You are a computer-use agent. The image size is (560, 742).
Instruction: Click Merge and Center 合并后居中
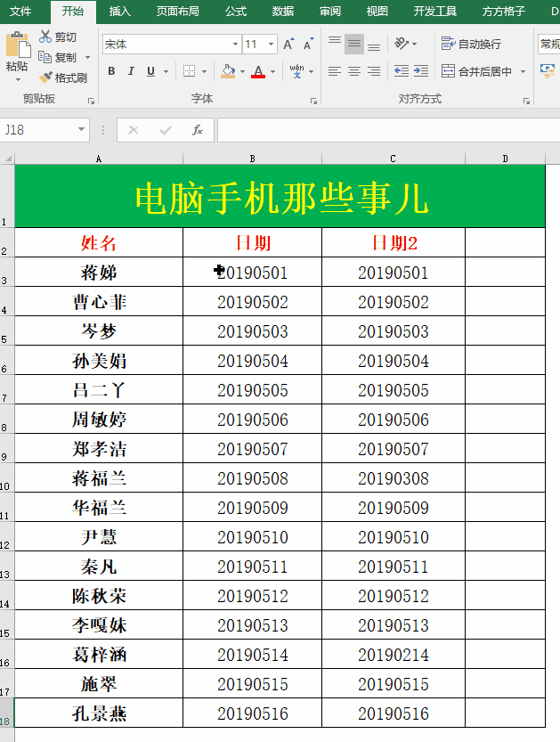click(x=477, y=71)
